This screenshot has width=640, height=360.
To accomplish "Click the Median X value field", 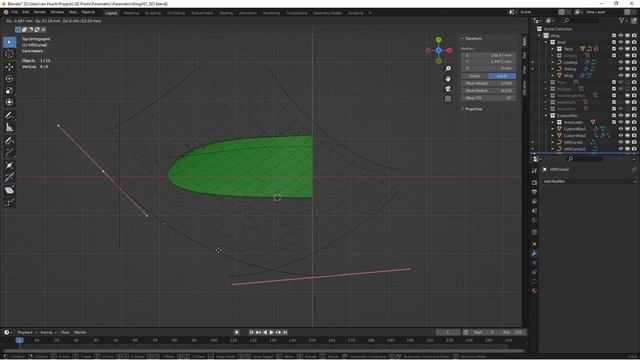I will [489, 55].
